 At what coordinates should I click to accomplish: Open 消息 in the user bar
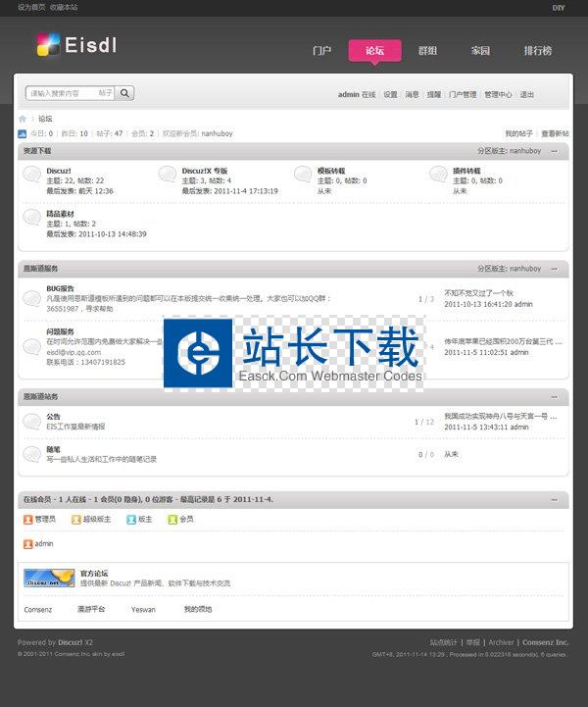click(x=412, y=94)
